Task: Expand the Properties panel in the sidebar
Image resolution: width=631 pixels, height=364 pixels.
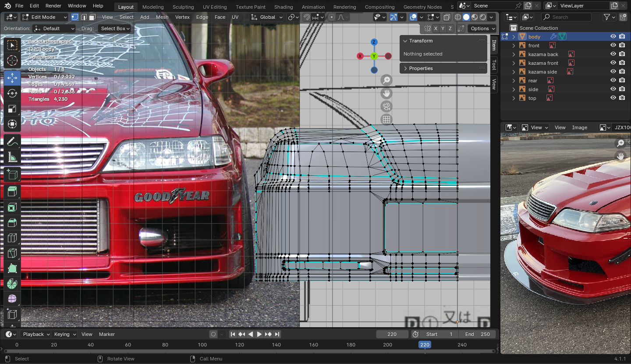Action: [x=443, y=68]
